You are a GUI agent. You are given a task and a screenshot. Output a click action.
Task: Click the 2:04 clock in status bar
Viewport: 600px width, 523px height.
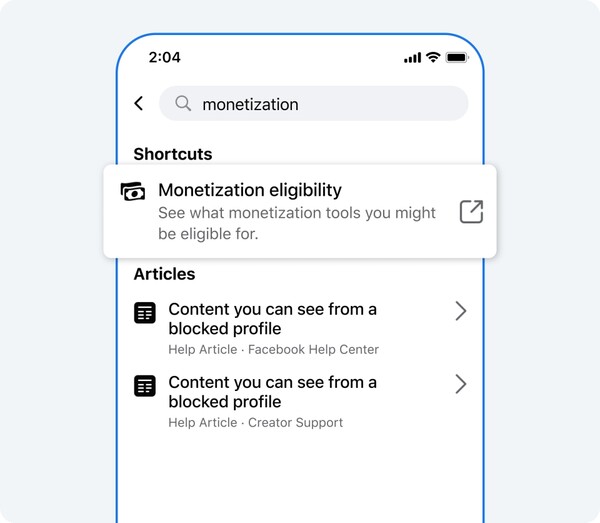pyautogui.click(x=164, y=58)
